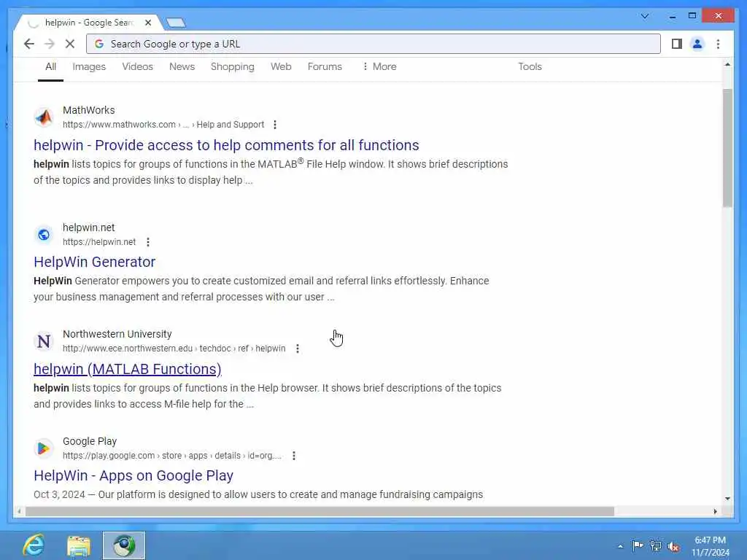Open the HelpWin Generator link
The width and height of the screenshot is (747, 560).
[x=94, y=262]
